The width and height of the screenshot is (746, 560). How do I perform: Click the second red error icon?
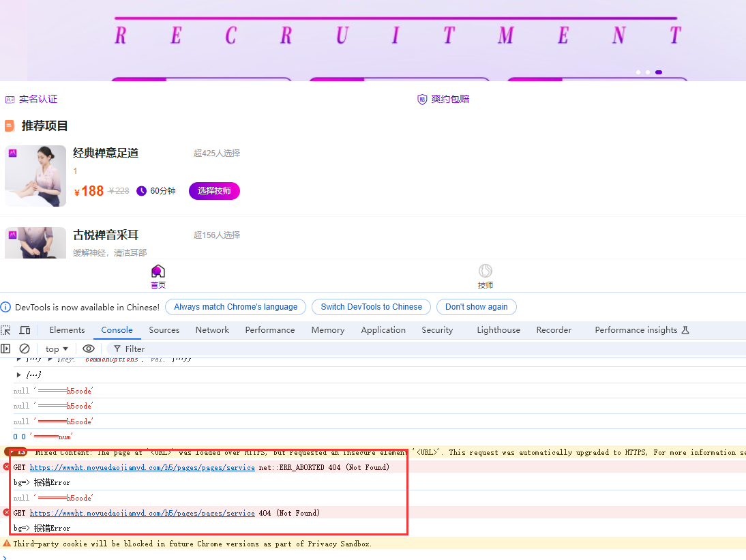6,512
